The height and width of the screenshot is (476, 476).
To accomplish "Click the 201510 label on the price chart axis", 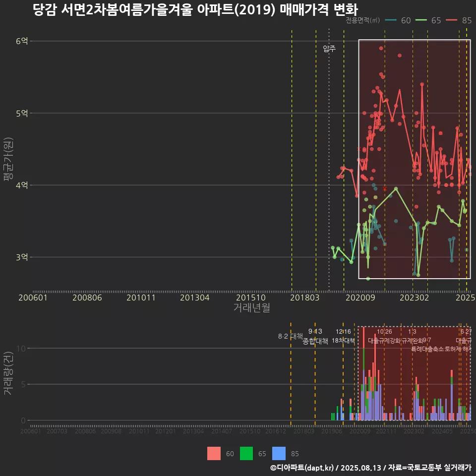I will click(251, 297).
